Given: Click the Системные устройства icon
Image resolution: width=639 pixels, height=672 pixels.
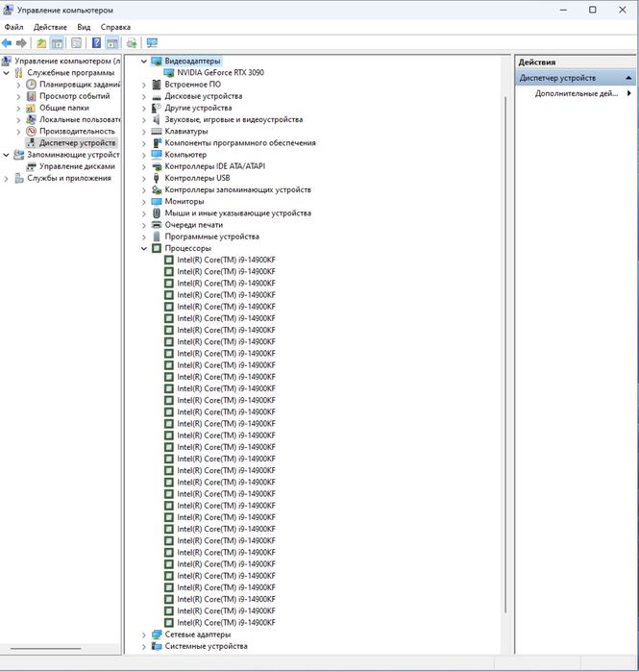Looking at the screenshot, I should tap(157, 646).
